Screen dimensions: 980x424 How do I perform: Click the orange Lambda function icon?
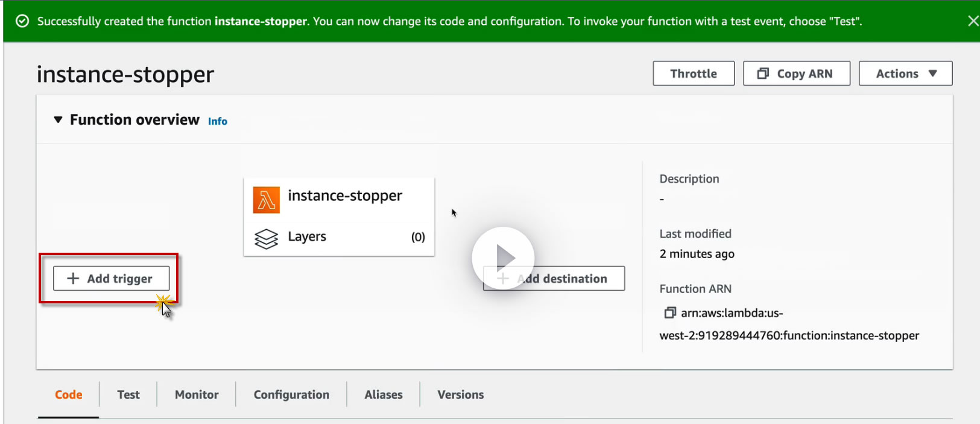[266, 200]
